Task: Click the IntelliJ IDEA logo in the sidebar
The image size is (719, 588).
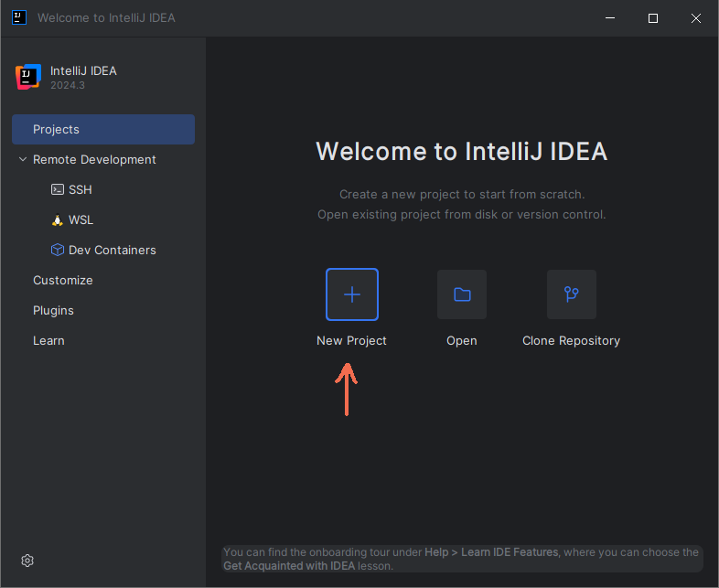Action: pos(28,78)
